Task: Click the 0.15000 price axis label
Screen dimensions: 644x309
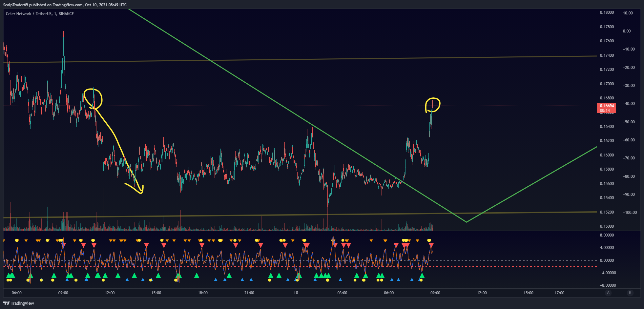Action: click(607, 226)
